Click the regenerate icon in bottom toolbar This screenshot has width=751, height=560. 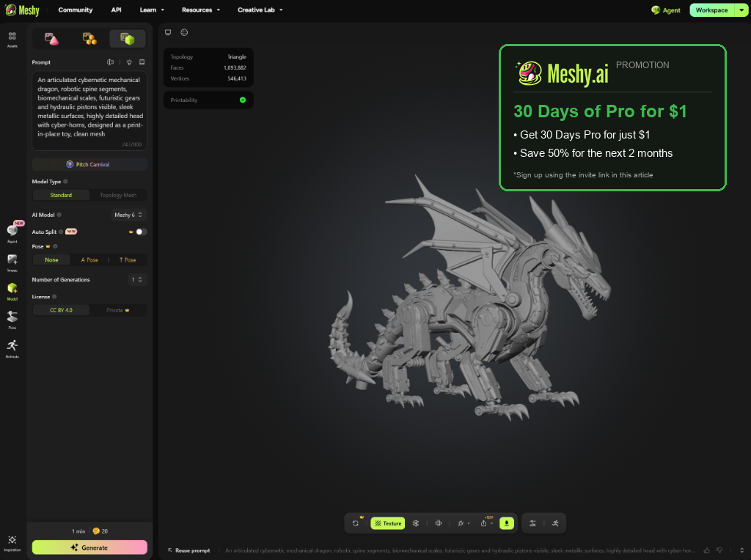coord(356,523)
